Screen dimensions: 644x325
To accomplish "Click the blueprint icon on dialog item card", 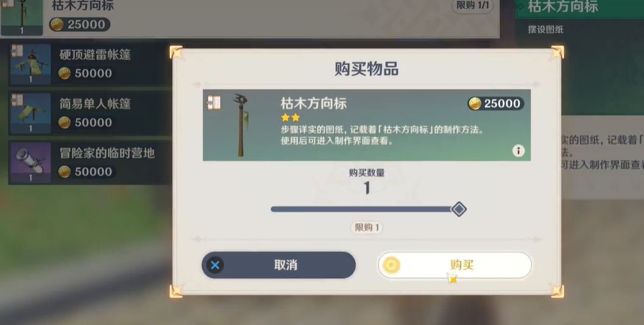I will [x=214, y=102].
